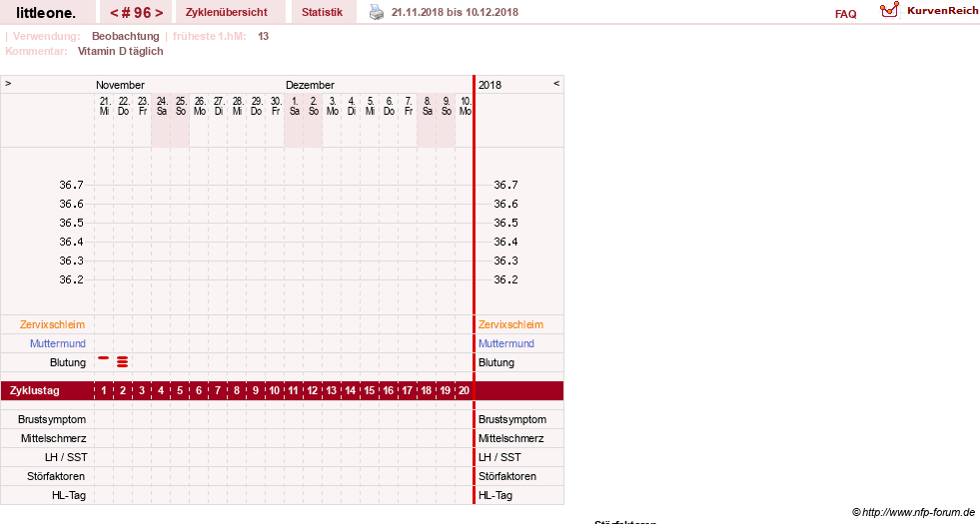Click the 2018 year label

[490, 85]
